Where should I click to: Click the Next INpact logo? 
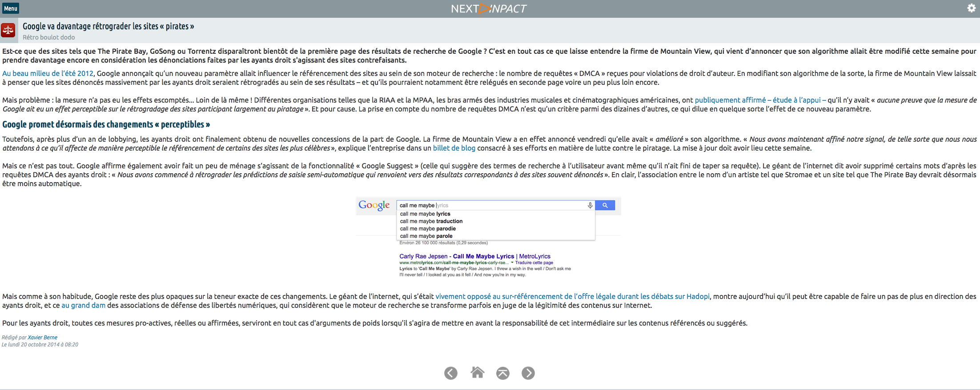tap(489, 9)
